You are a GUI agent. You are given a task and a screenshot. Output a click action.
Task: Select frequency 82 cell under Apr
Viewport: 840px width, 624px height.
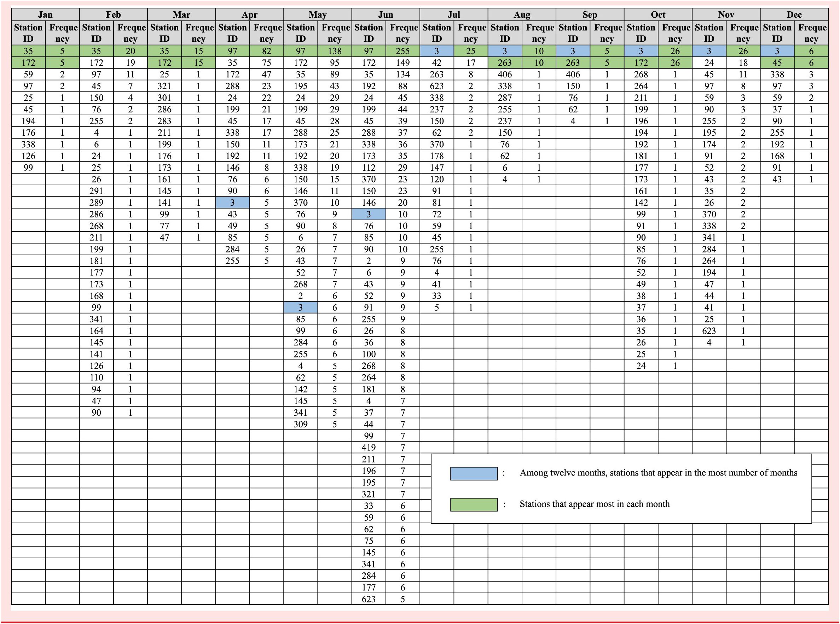266,51
